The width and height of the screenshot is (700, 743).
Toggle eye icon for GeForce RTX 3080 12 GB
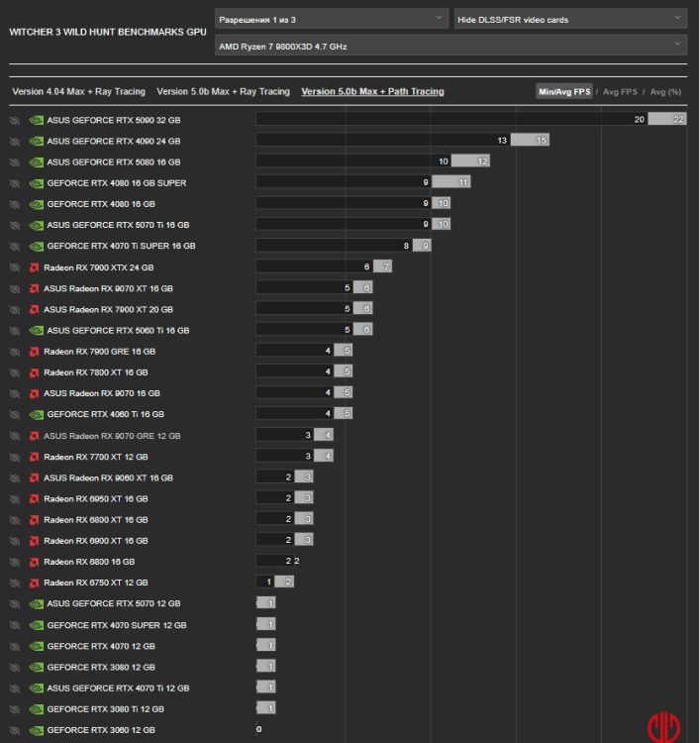[15, 667]
